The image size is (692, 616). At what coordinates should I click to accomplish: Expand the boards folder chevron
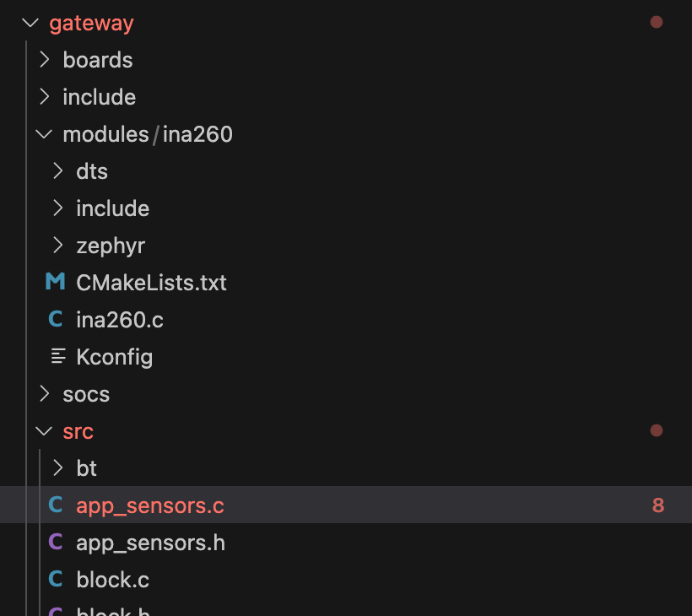[x=44, y=59]
